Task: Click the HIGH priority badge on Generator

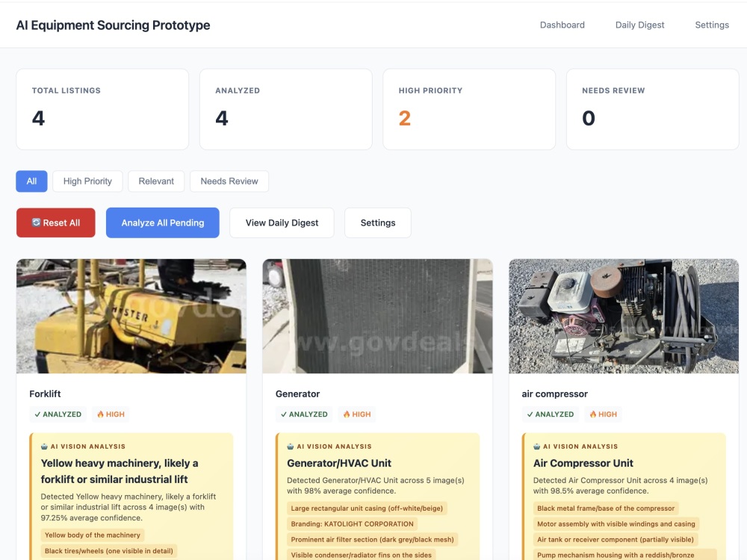Action: (x=357, y=414)
